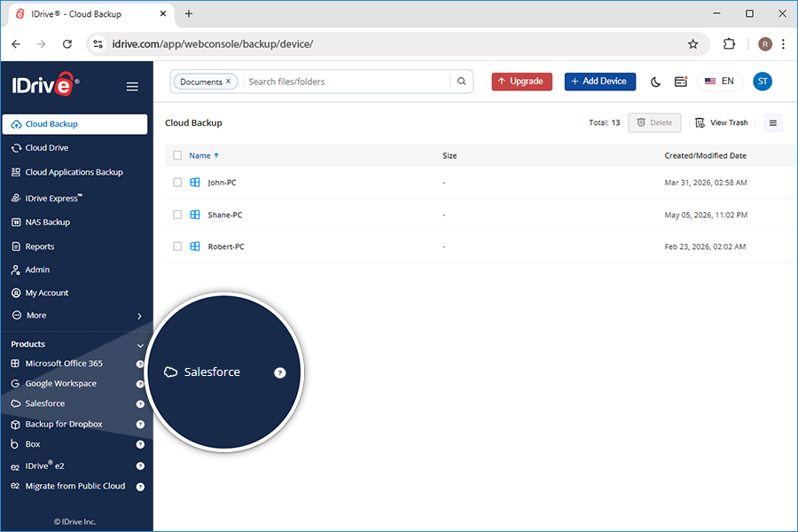Open Chrome three-dot menu
Image resolution: width=798 pixels, height=532 pixels.
click(x=783, y=44)
